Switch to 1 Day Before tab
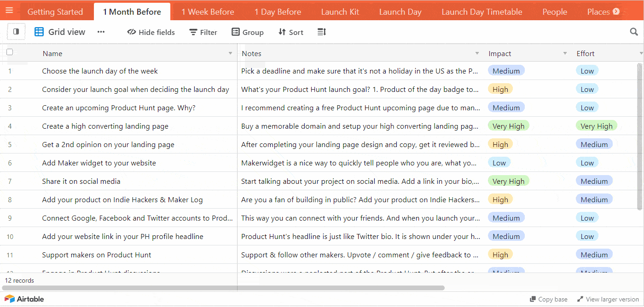The image size is (644, 307). (278, 12)
